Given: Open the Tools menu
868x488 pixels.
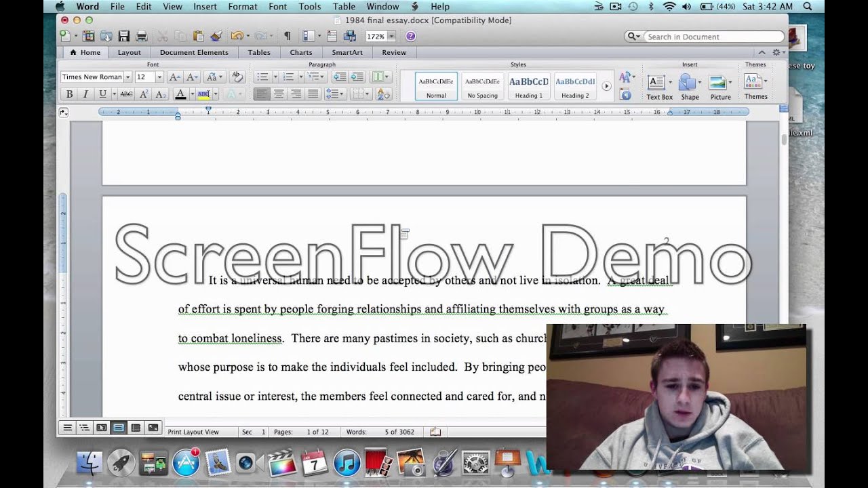Looking at the screenshot, I should [x=310, y=6].
